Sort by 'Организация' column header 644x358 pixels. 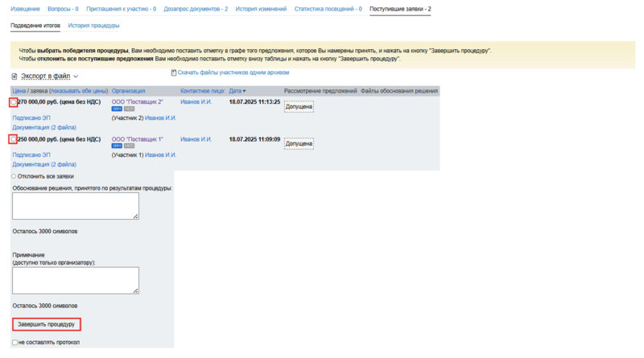[x=128, y=91]
